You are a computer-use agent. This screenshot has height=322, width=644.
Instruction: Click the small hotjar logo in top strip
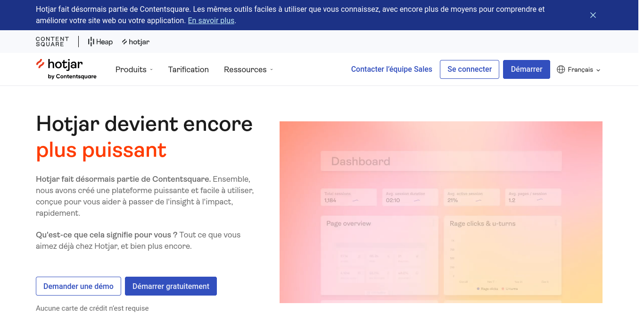[x=136, y=42]
